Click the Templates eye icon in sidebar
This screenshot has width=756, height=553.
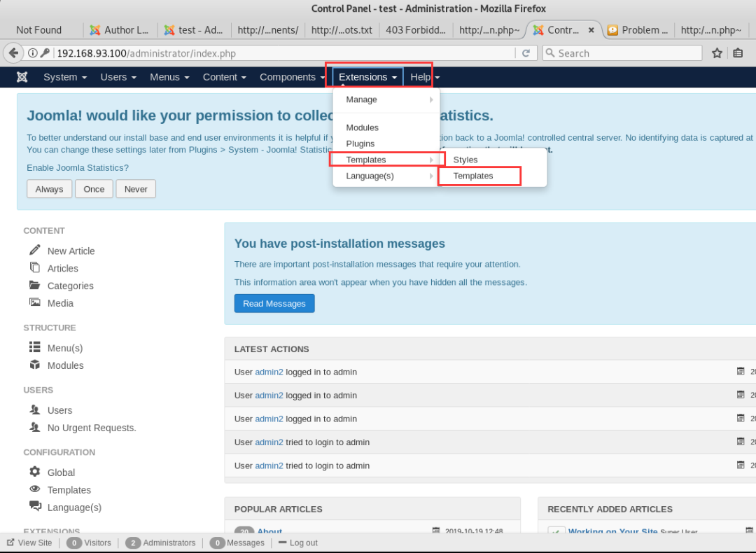click(x=35, y=489)
